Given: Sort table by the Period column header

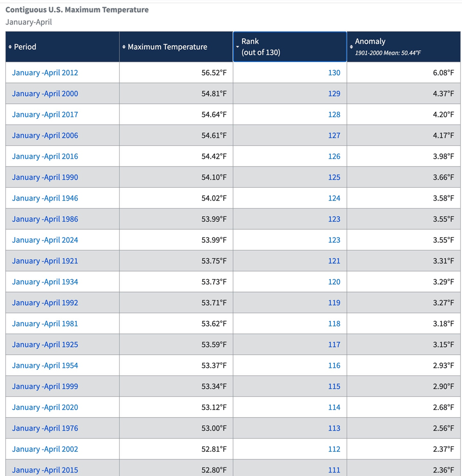Looking at the screenshot, I should click(x=25, y=47).
